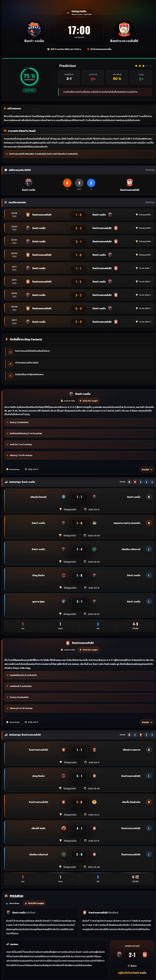Click the VALUE BET badge
156x980 pixels.
(x=29, y=90)
